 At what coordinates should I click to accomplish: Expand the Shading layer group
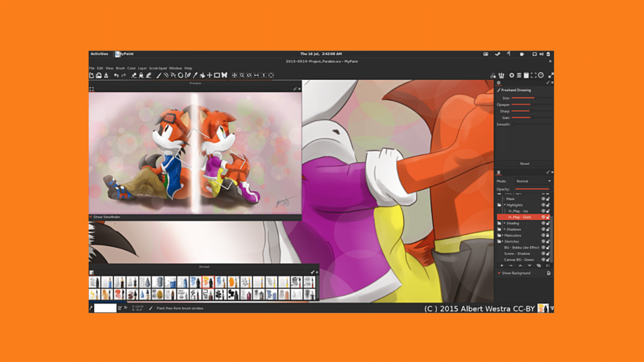coord(504,223)
